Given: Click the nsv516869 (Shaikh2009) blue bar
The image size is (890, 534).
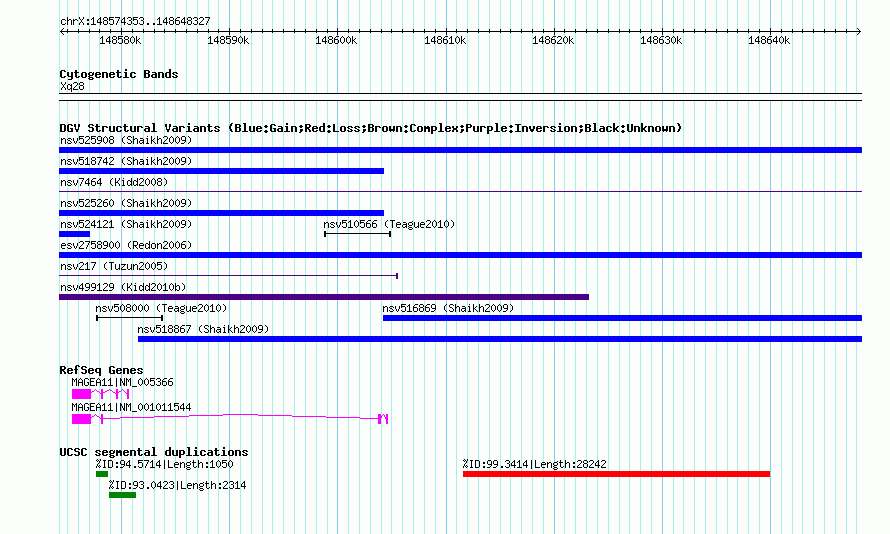Looking at the screenshot, I should click(x=623, y=318).
